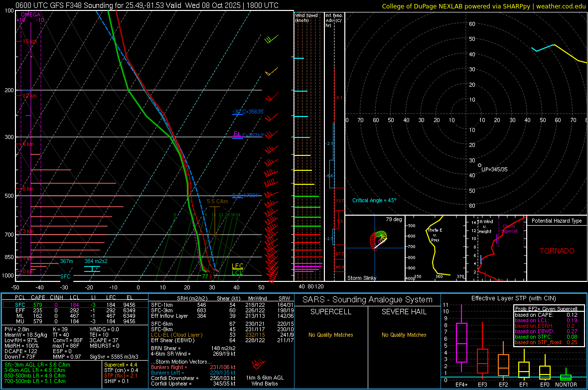Click the 'Corfidi Upshear =' line
Viewport: 588px width, 390px height.
click(x=193, y=384)
